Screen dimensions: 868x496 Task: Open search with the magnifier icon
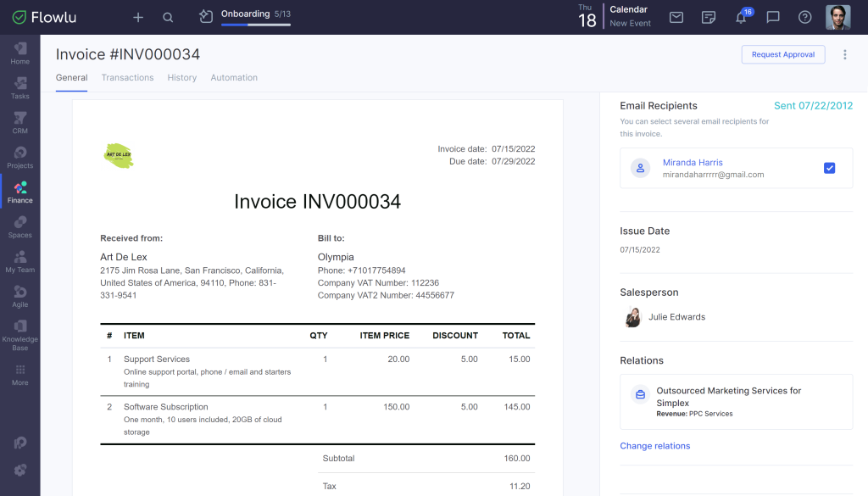[168, 17]
